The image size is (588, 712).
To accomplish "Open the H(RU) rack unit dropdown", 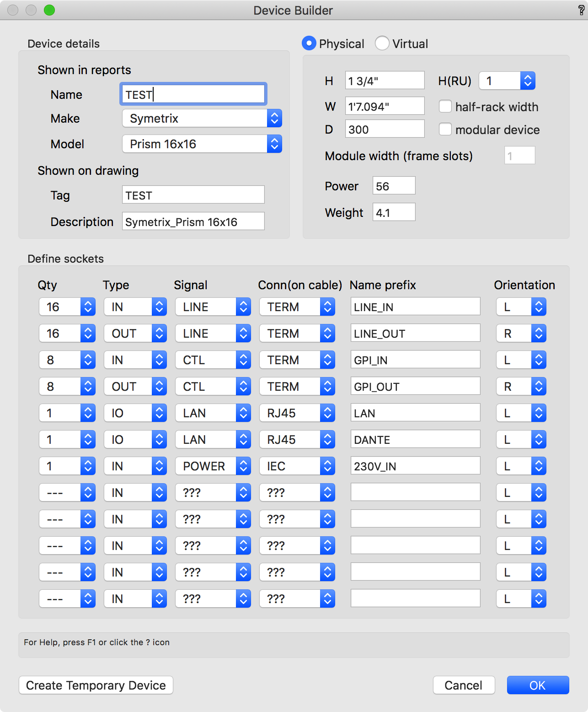I will pyautogui.click(x=507, y=81).
